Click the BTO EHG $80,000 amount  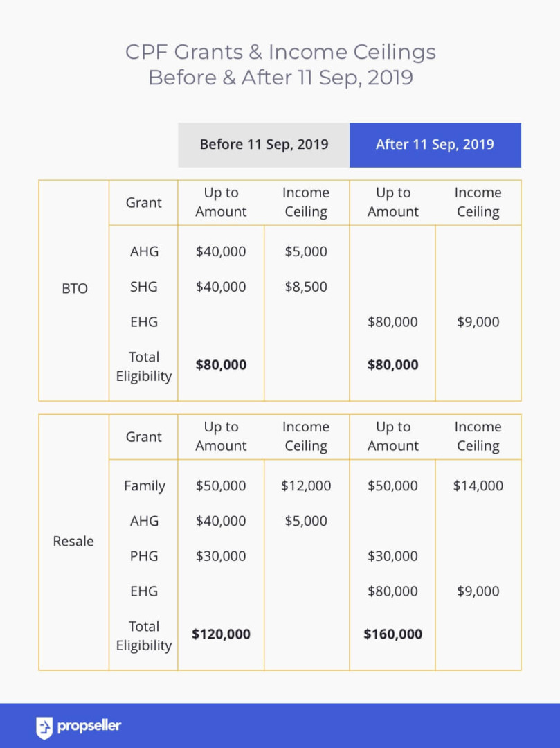392,322
